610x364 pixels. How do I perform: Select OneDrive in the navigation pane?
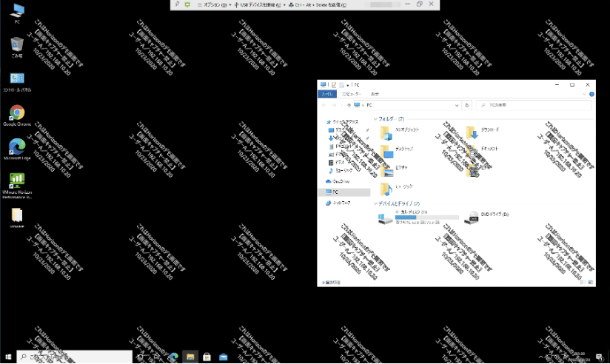pyautogui.click(x=338, y=181)
